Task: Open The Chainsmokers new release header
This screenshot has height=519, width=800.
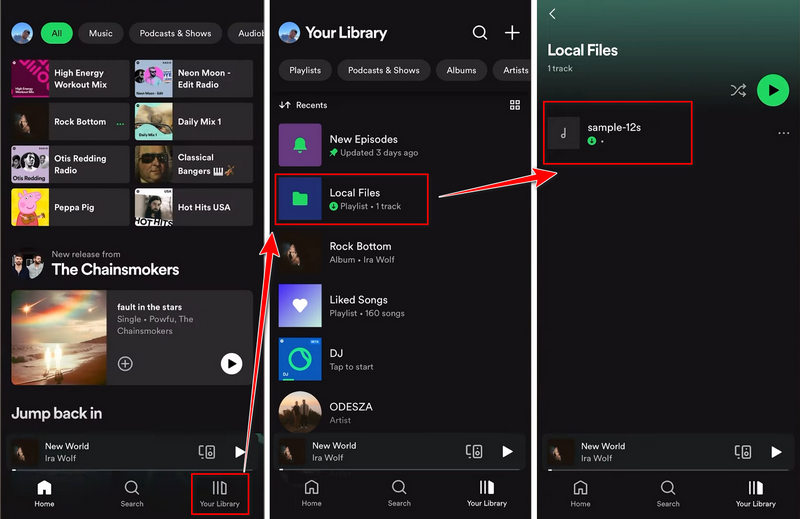Action: coord(96,263)
